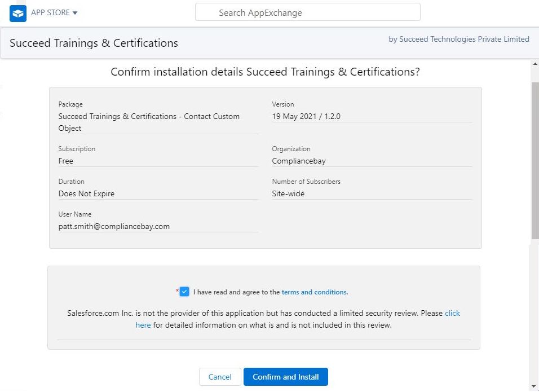Click Number of Subscribers value 'Site-wide'
The image size is (539, 392).
(288, 193)
